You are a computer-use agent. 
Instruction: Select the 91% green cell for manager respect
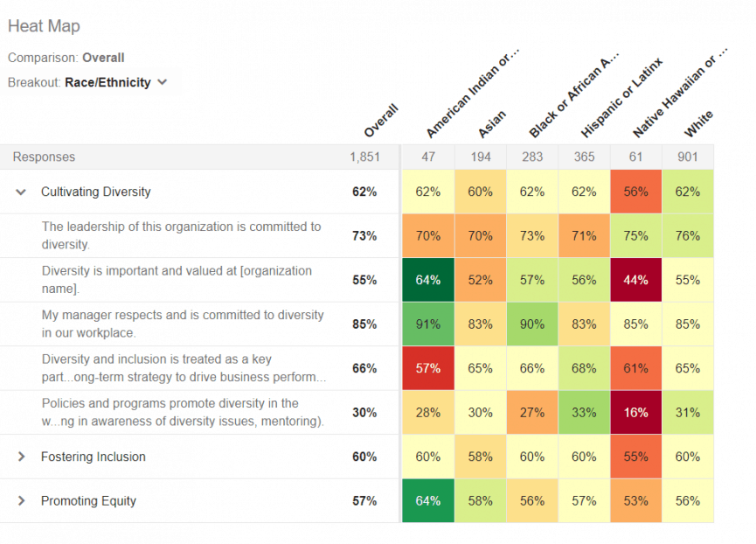[x=427, y=324]
